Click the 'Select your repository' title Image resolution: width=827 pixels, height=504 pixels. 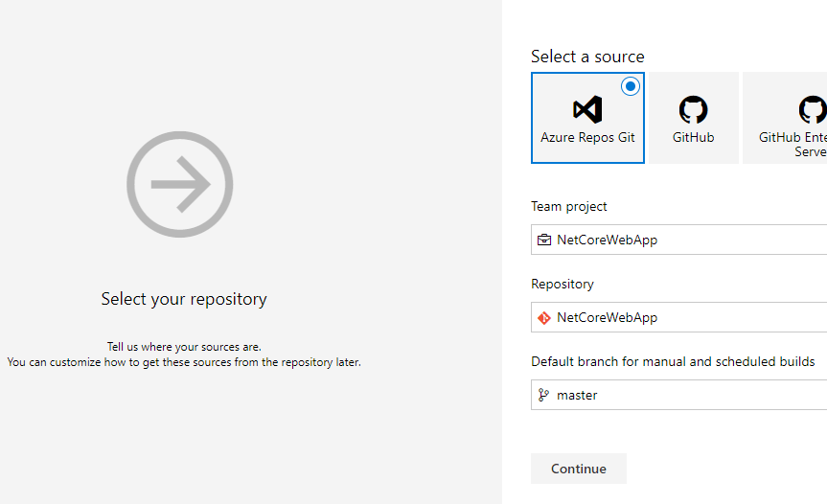point(184,299)
